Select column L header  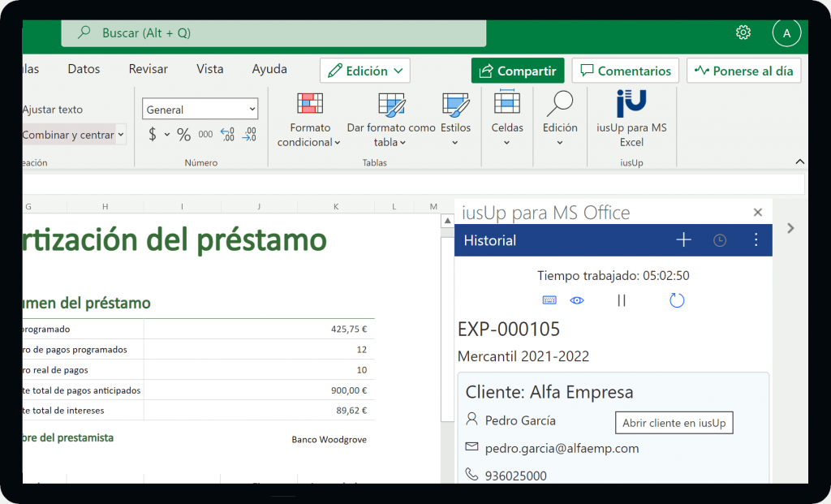(x=394, y=207)
